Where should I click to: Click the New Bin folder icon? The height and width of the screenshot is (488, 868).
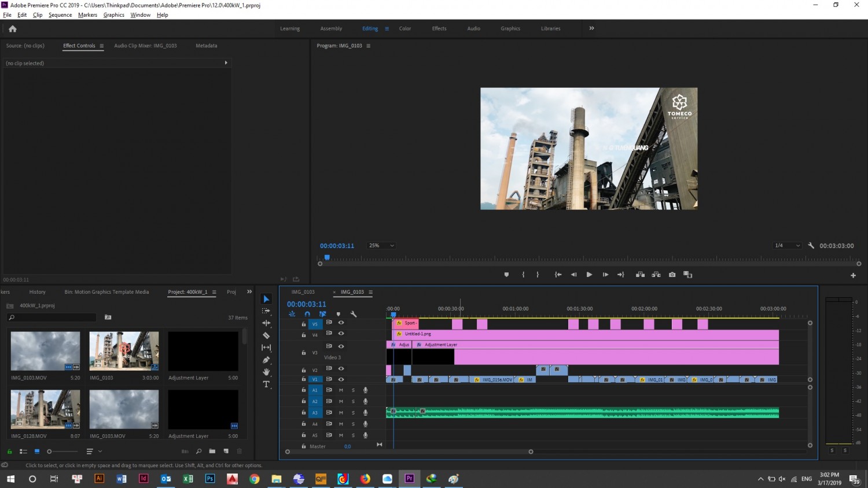click(212, 451)
